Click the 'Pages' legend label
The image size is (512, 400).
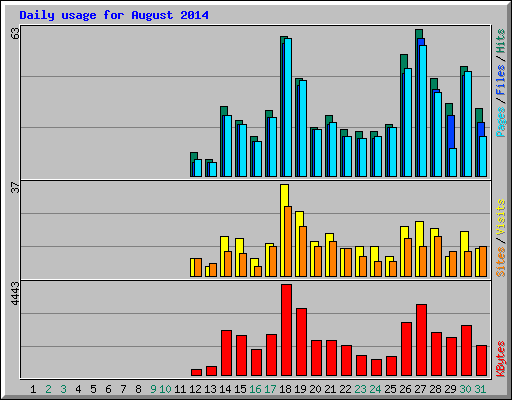click(x=500, y=122)
